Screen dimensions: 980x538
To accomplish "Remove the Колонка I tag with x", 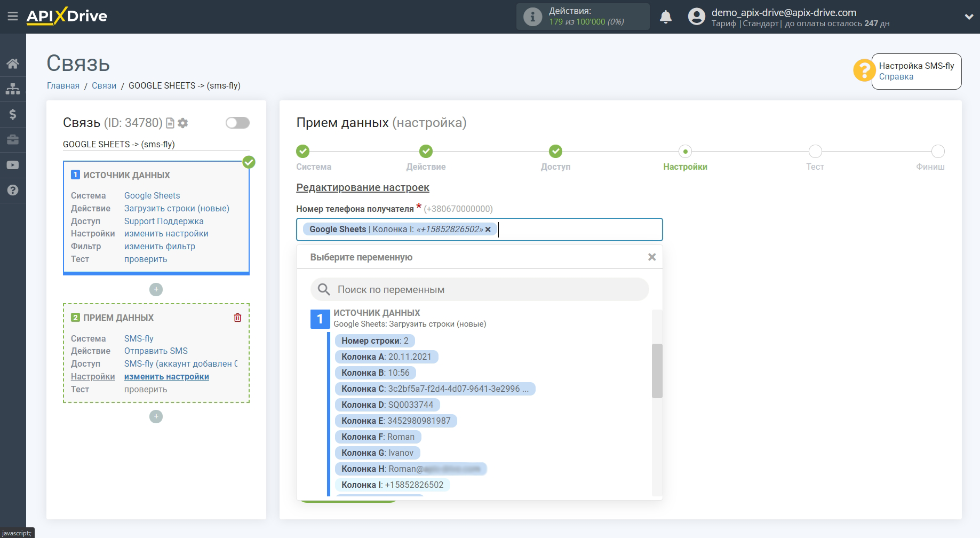I will [x=488, y=230].
